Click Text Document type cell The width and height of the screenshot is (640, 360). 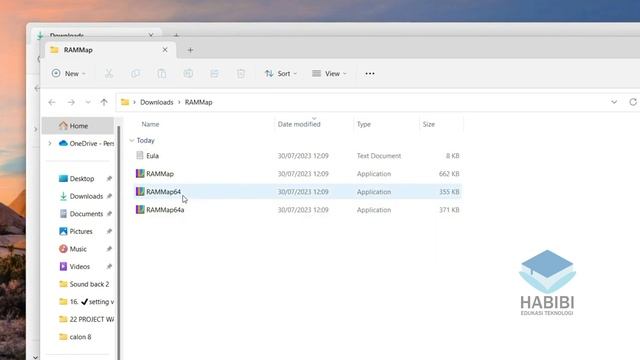pyautogui.click(x=379, y=156)
